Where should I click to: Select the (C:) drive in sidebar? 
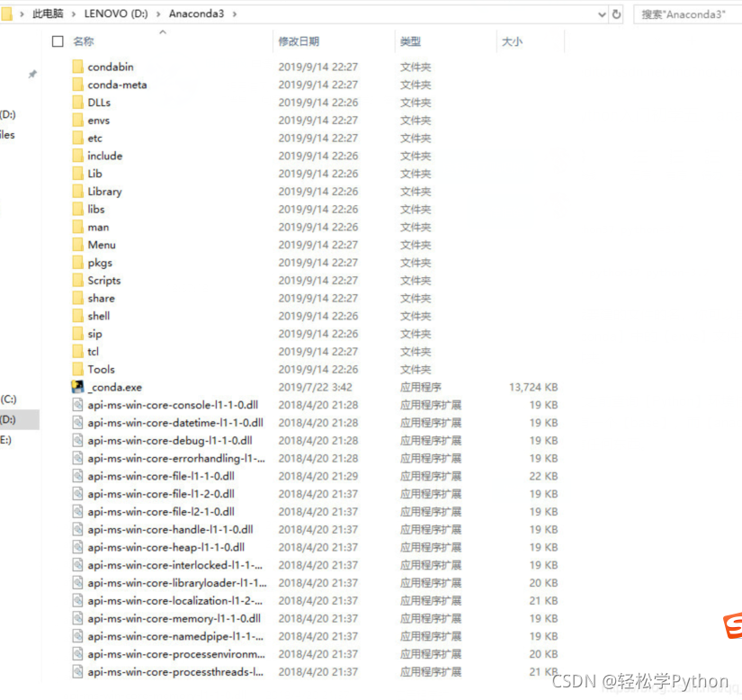pyautogui.click(x=8, y=399)
